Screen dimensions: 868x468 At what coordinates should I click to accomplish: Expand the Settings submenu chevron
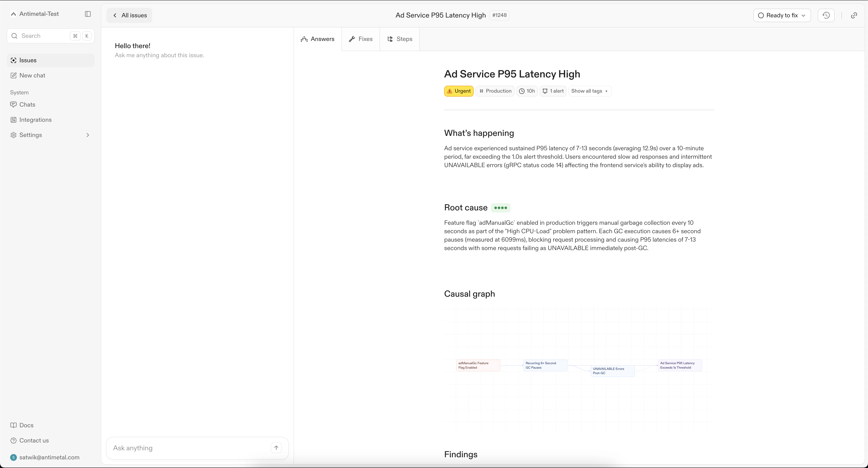click(x=88, y=135)
